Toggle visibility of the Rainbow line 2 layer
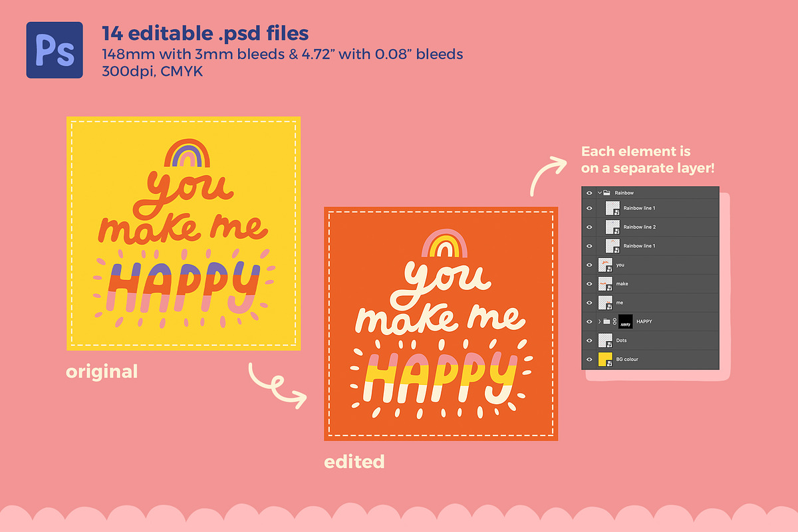The width and height of the screenshot is (798, 532). (589, 227)
